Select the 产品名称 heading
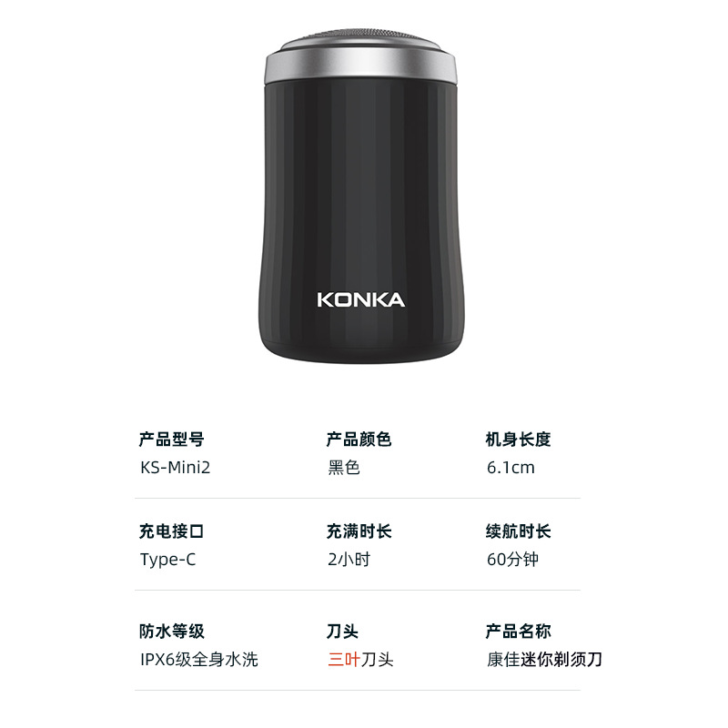728x728 pixels. click(518, 632)
